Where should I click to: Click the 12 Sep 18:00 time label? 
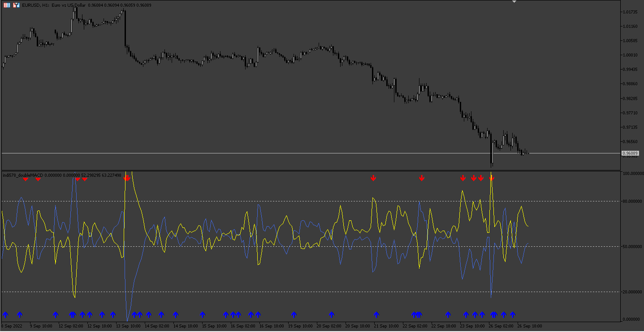[x=99, y=327]
